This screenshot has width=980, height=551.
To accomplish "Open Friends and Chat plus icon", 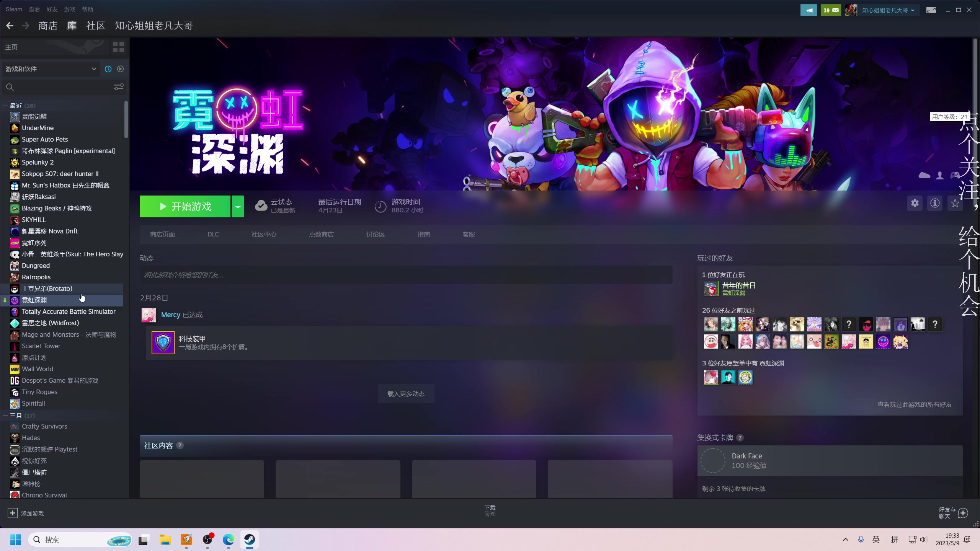I will click(x=963, y=513).
